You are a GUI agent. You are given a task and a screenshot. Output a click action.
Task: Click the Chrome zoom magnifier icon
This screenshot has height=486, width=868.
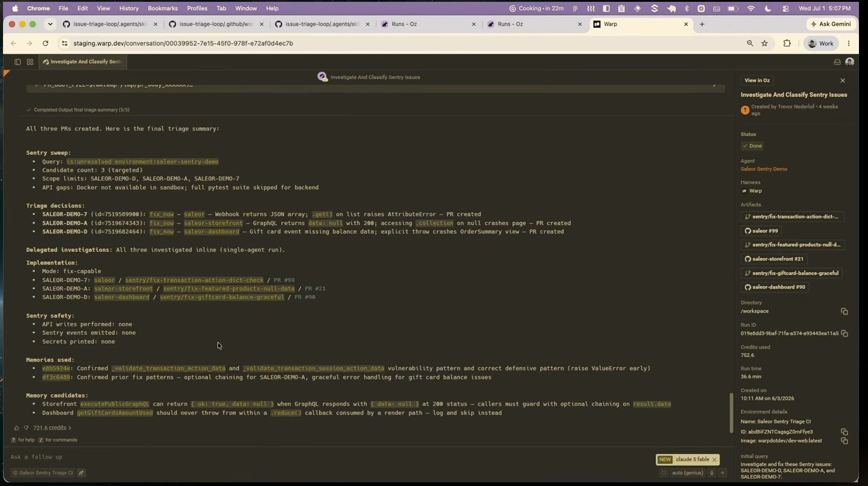click(x=750, y=43)
